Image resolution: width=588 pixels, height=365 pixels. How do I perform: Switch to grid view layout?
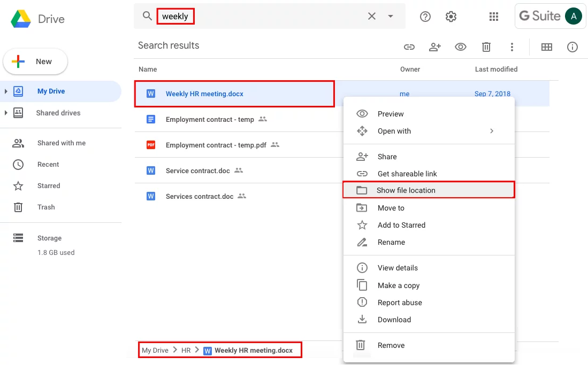[x=547, y=47]
